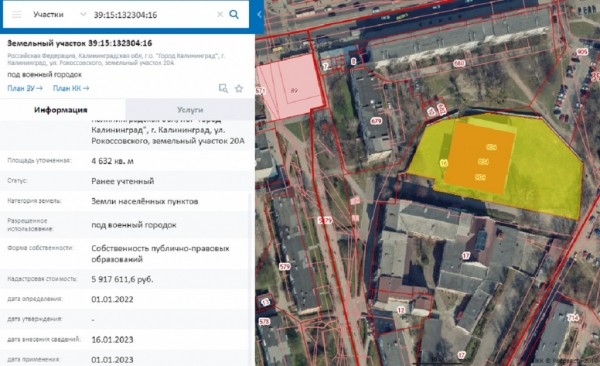Click map label 578 at lower left

(x=264, y=322)
